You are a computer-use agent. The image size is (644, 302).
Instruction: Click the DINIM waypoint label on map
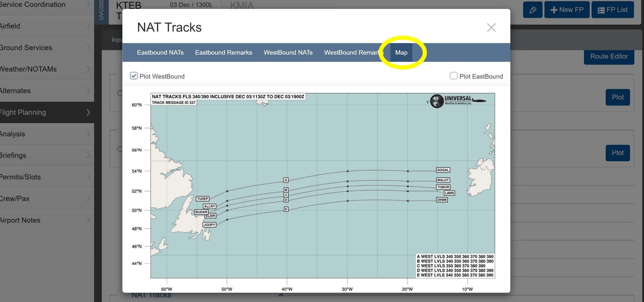(442, 200)
